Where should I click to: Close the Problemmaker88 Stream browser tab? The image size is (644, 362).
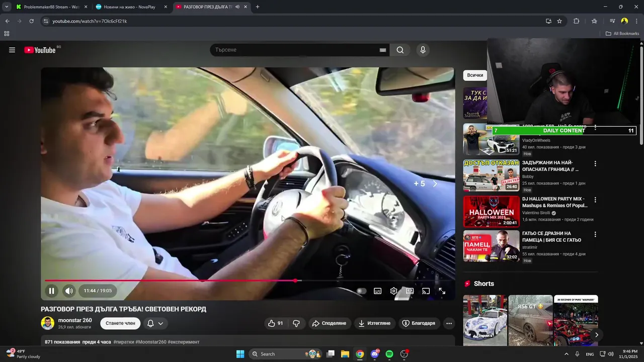[x=86, y=7]
